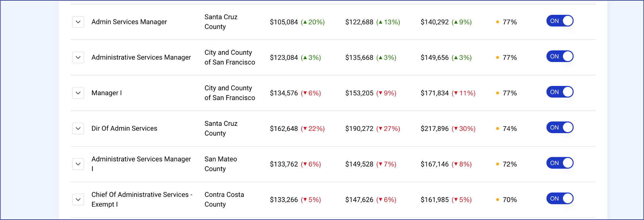Switch off Contra Costa County row toggle

pos(560,199)
